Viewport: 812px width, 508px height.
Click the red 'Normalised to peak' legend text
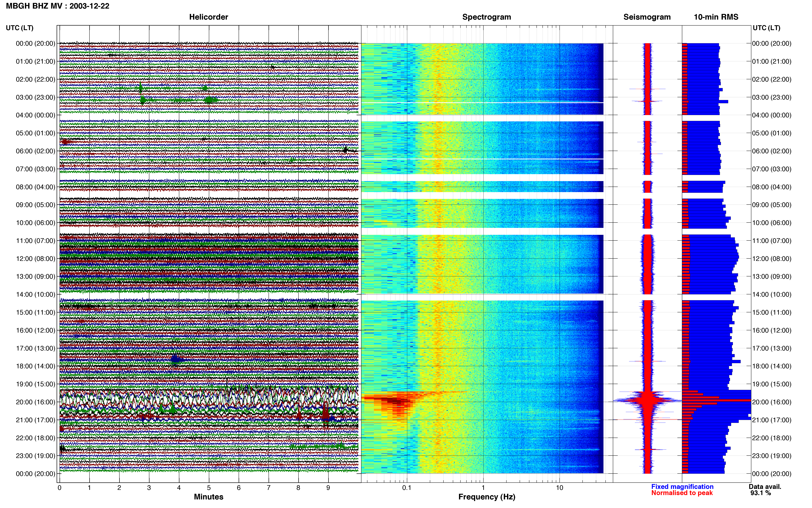click(x=682, y=493)
